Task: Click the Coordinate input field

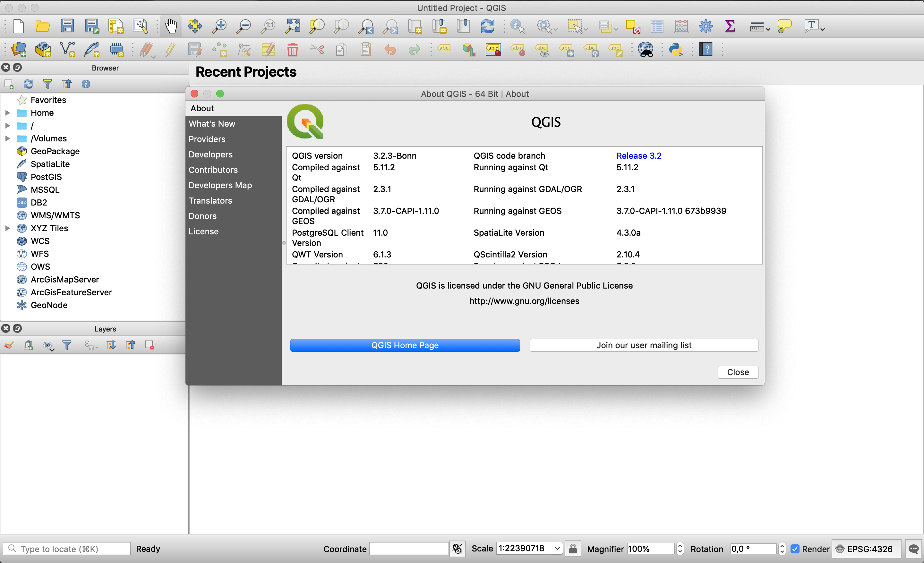Action: coord(409,549)
